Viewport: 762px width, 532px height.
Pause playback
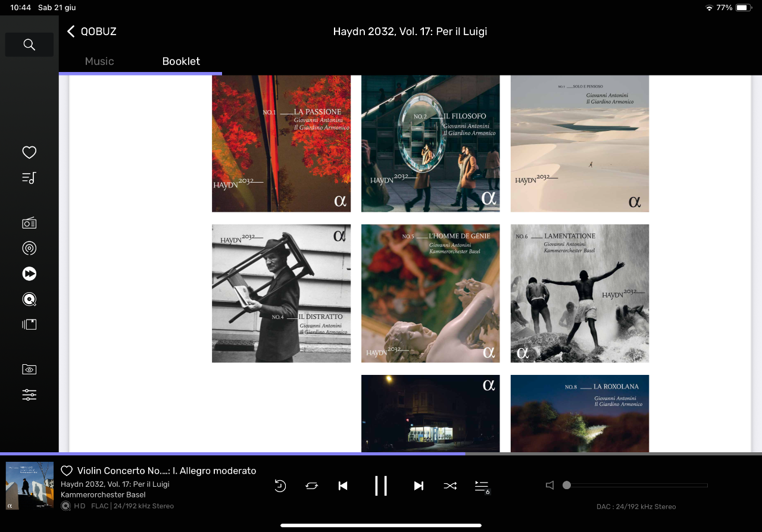point(381,486)
